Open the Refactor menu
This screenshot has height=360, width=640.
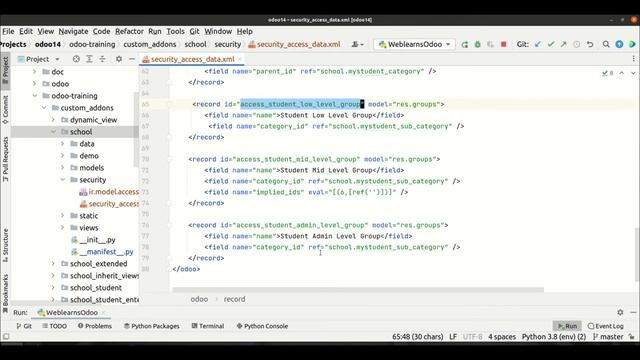[129, 31]
